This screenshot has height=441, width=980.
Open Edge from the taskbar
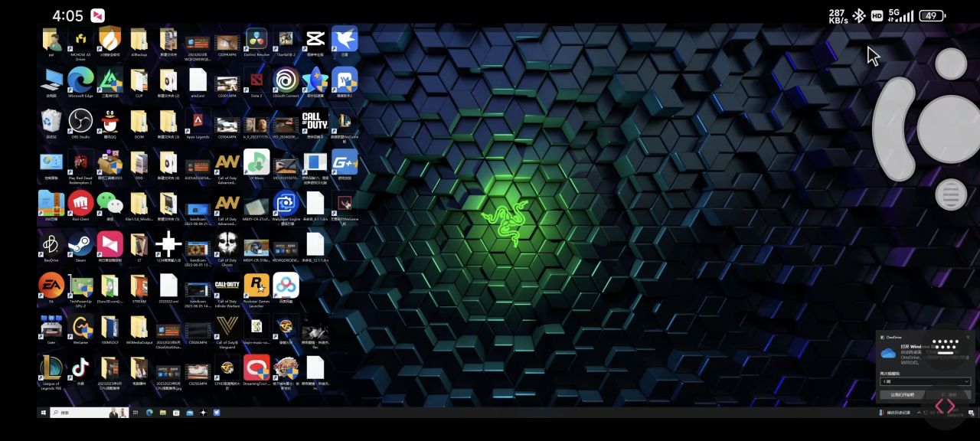coord(150,412)
